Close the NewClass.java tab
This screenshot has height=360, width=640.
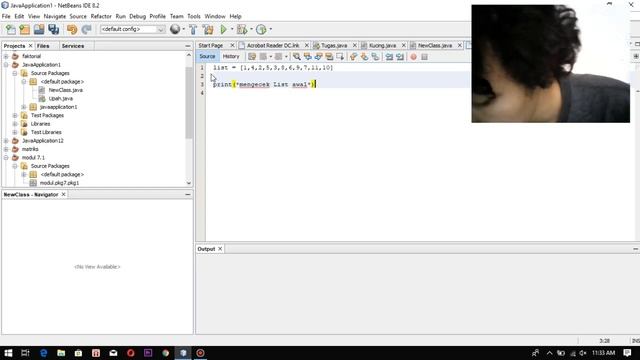tap(460, 45)
